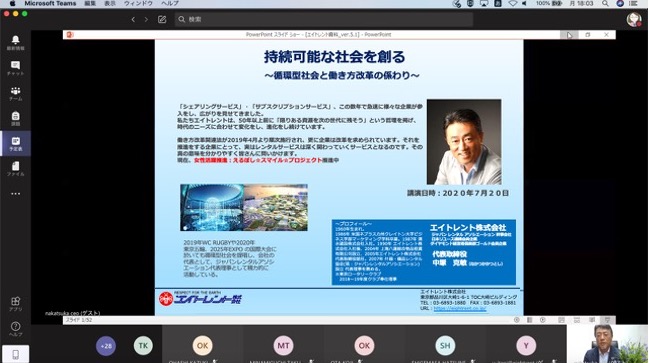This screenshot has width=649, height=363.
Task: Select the MT participant avatar
Action: [284, 346]
